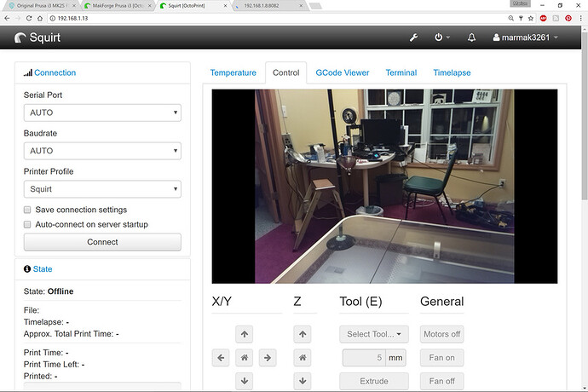Home the Z axis
Image resolution: width=588 pixels, height=392 pixels.
click(x=303, y=358)
